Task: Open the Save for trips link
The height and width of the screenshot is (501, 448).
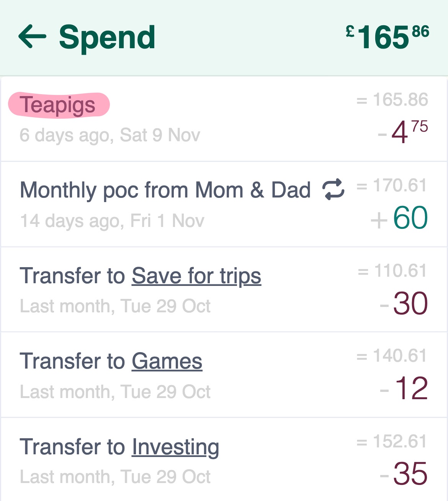Action: [196, 276]
